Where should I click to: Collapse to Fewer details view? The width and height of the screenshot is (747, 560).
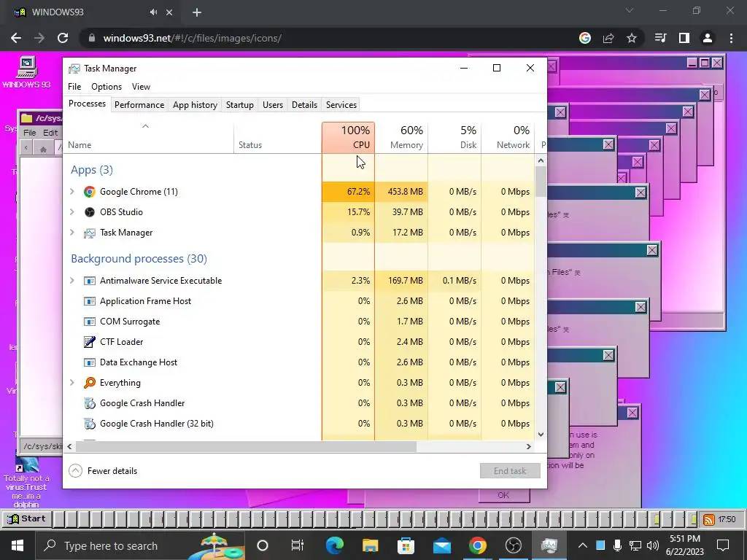click(x=104, y=471)
